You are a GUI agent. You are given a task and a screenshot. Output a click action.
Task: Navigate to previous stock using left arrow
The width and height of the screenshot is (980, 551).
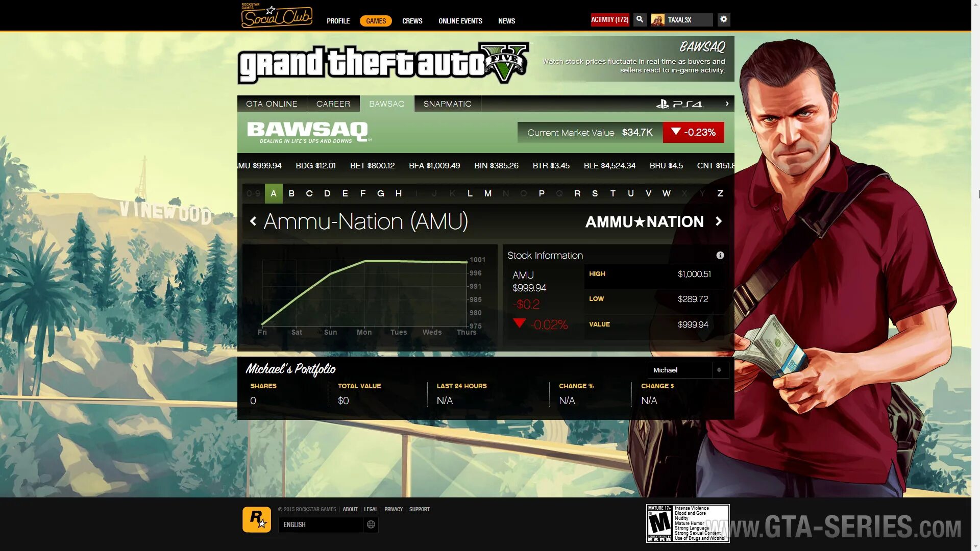(x=253, y=221)
